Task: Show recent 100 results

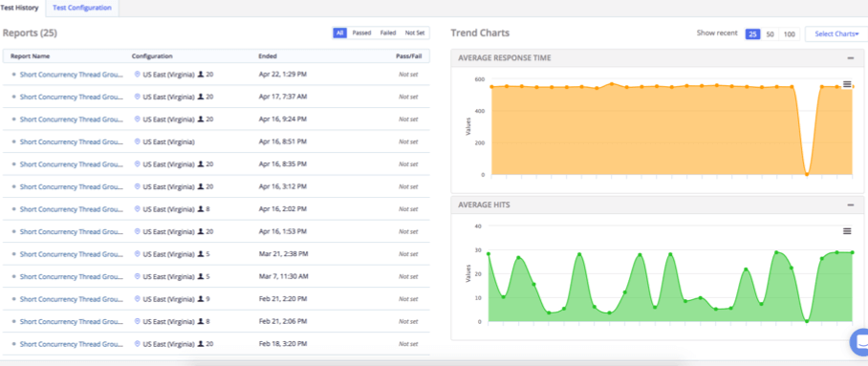Action: click(x=790, y=34)
